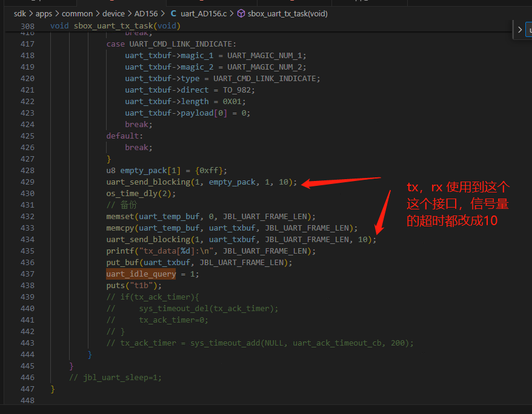The image size is (532, 414).
Task: Click os_time_dly call on line 430
Action: [141, 194]
